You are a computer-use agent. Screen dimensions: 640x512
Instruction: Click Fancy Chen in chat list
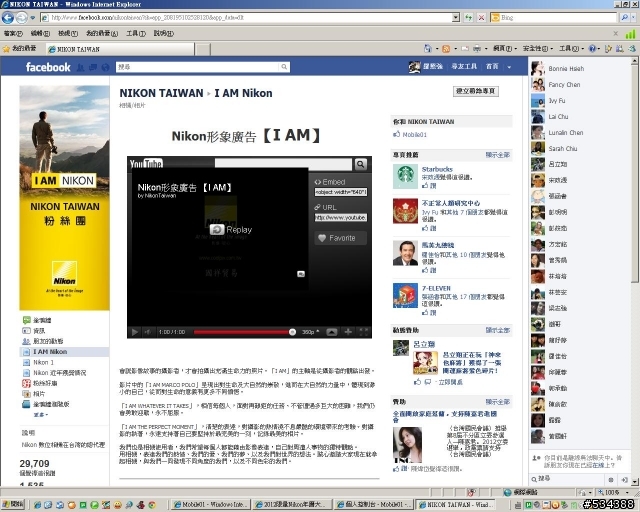564,85
